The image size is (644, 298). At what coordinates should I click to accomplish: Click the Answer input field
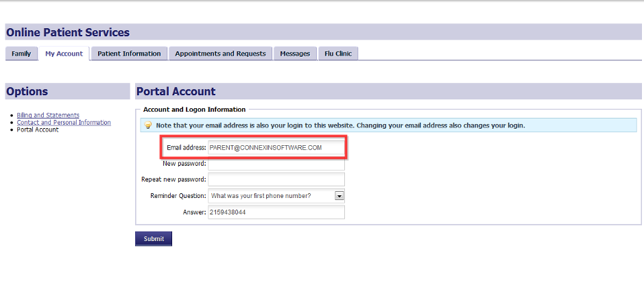coord(276,212)
